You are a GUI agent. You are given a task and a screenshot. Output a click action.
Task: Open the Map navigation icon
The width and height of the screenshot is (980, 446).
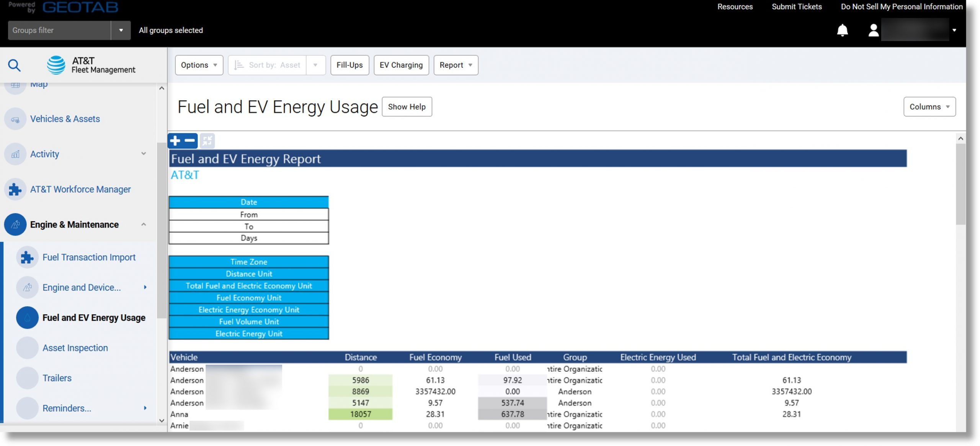[x=16, y=84]
